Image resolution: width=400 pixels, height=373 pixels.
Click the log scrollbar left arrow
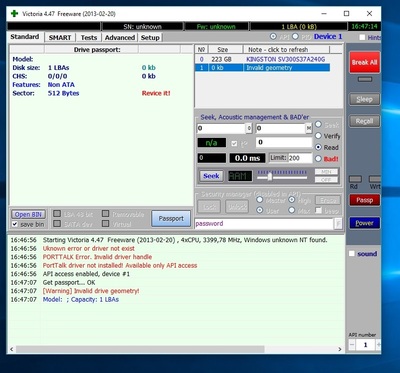coord(11,349)
